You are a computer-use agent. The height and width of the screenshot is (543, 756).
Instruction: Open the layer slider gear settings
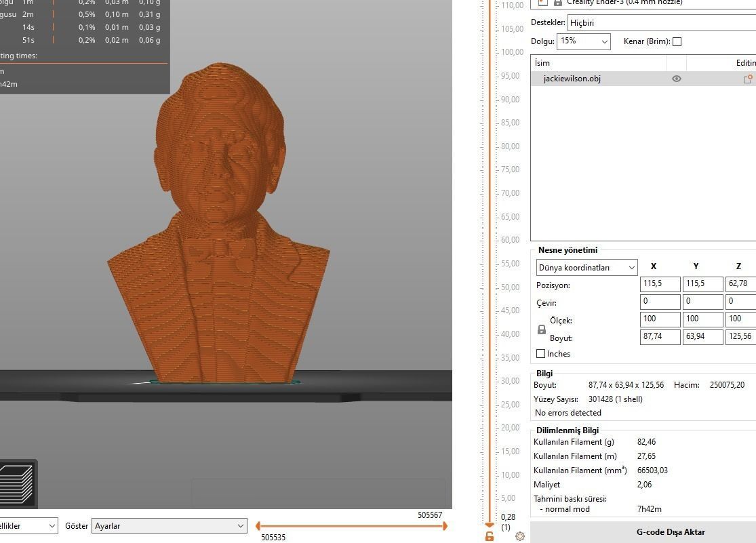(x=520, y=536)
